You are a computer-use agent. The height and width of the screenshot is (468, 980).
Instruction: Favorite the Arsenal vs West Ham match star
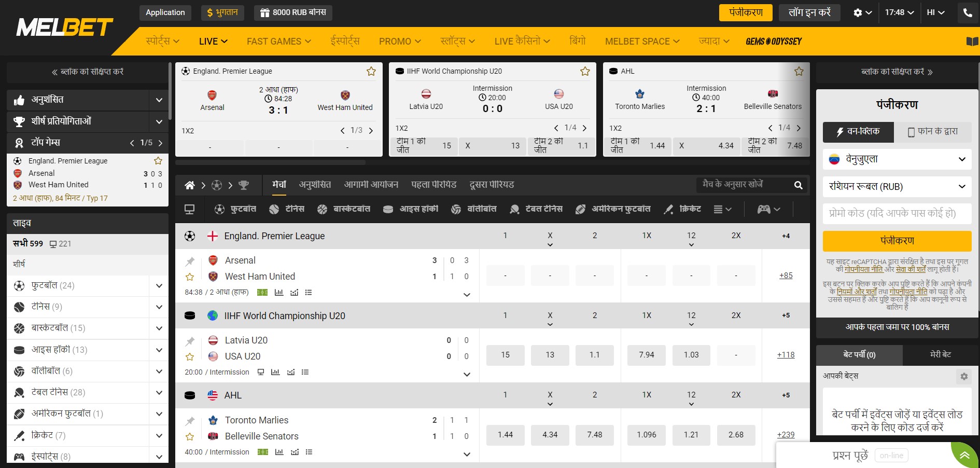(x=190, y=277)
